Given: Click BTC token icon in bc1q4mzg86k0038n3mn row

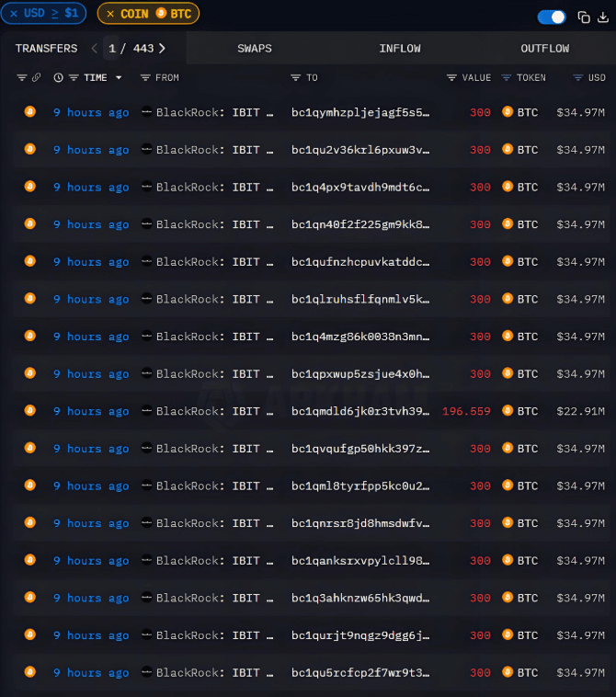Looking at the screenshot, I should pos(508,336).
